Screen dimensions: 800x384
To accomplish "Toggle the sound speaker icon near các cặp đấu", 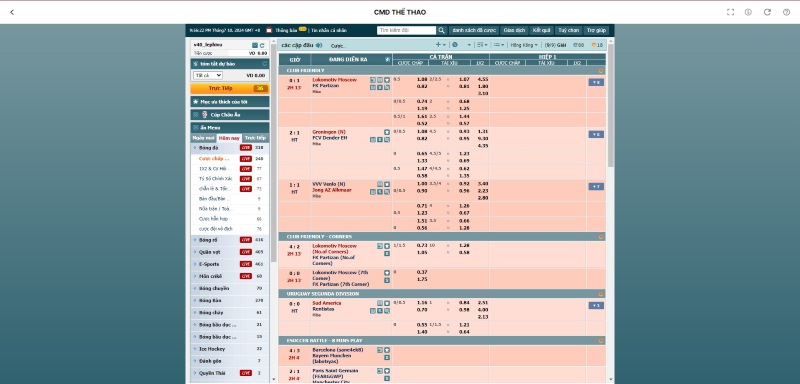I will [x=319, y=45].
